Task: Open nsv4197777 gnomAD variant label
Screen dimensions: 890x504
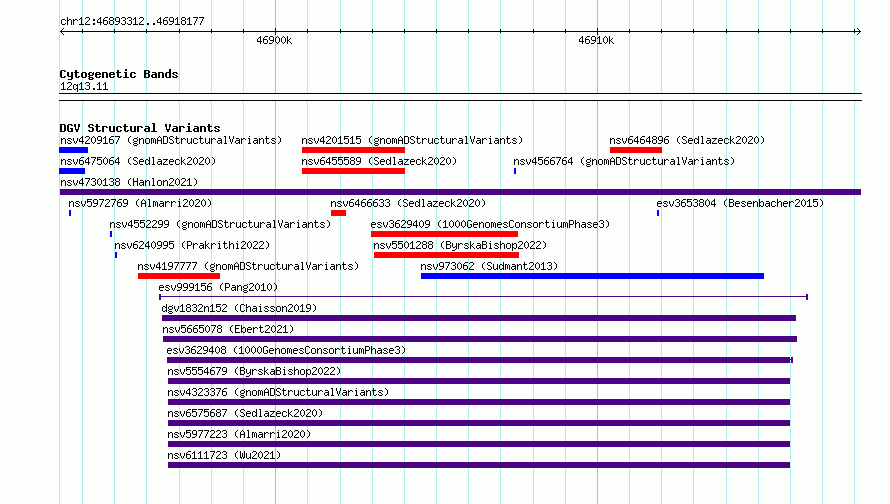Action: click(248, 266)
